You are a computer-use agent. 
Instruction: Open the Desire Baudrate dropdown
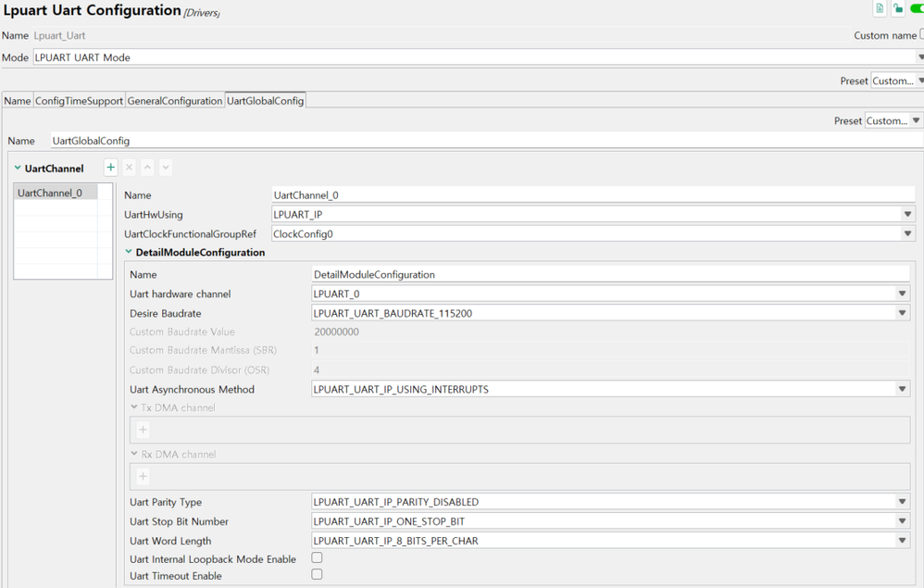coord(902,313)
